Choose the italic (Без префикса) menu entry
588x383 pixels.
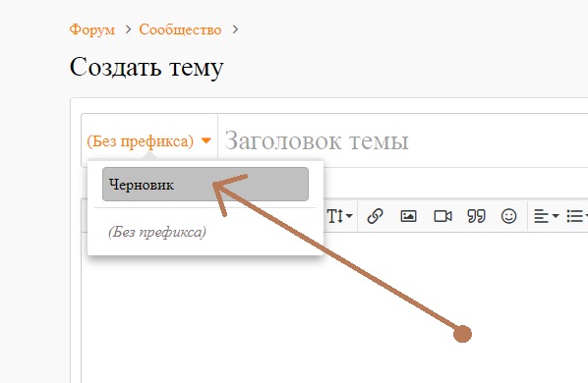click(x=157, y=232)
